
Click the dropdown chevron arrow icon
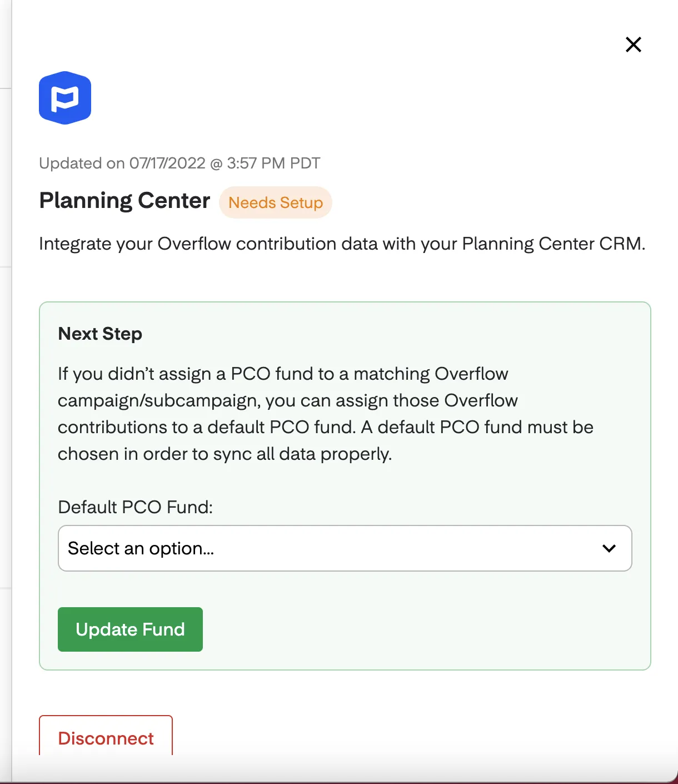(609, 548)
